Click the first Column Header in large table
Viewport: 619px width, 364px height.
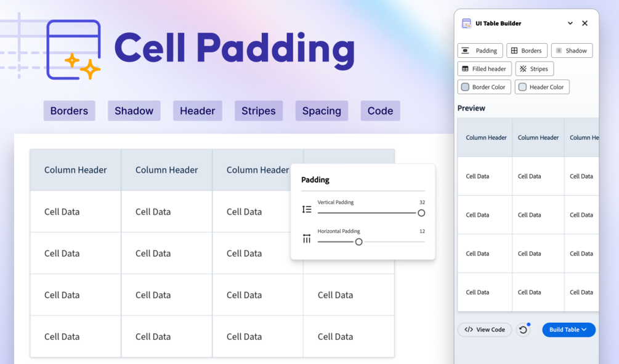[x=75, y=170]
